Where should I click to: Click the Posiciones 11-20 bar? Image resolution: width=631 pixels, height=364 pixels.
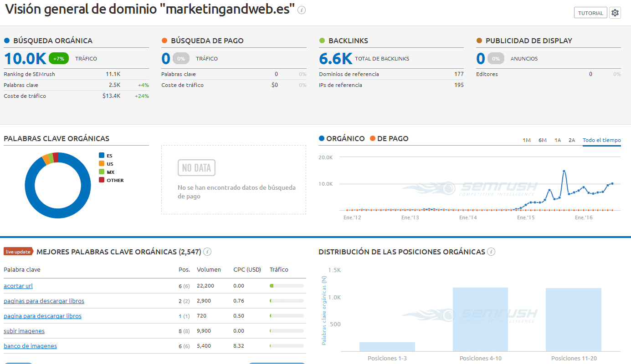coord(574,319)
